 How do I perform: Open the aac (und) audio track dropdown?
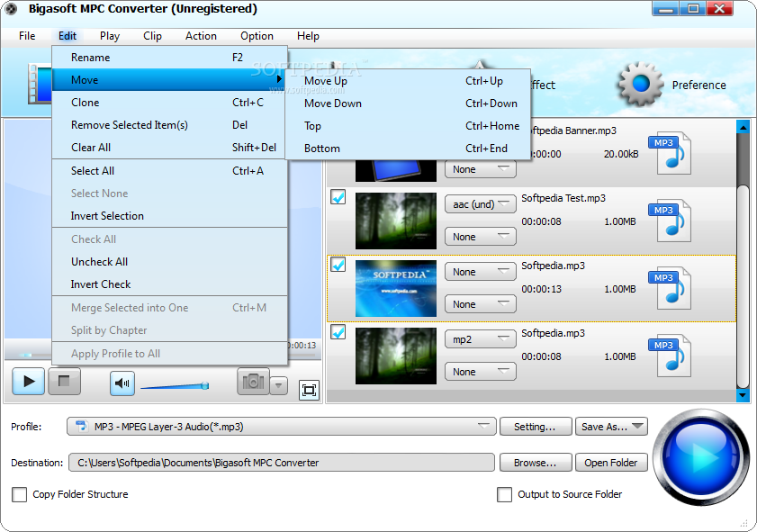pos(481,204)
